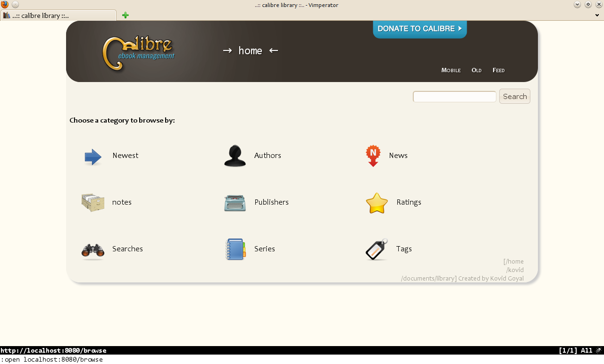Click the Authors silhouette icon

[235, 156]
